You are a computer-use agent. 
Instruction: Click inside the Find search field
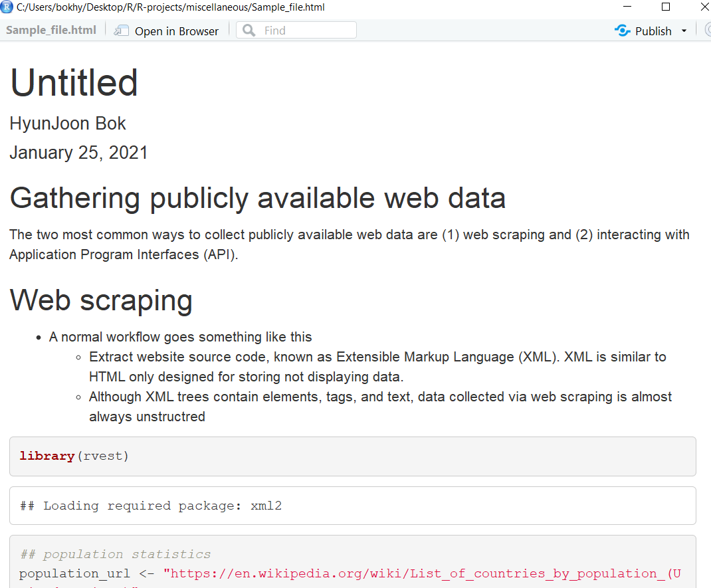click(306, 30)
